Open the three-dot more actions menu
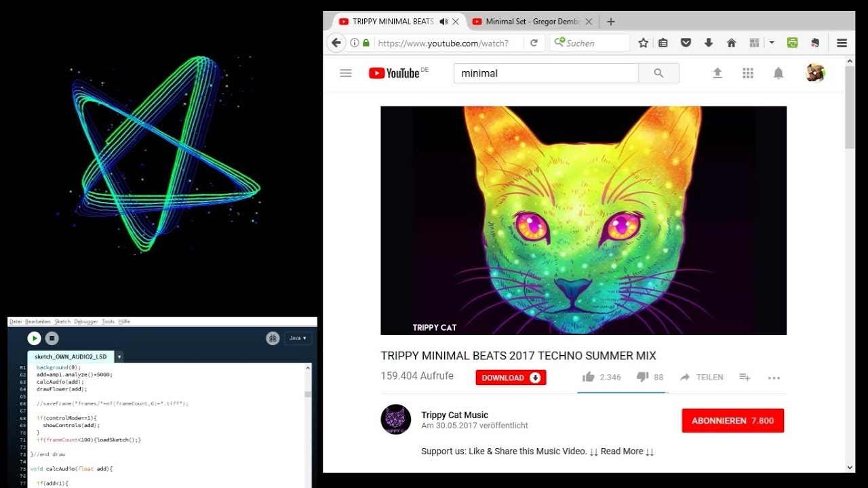 [x=774, y=378]
